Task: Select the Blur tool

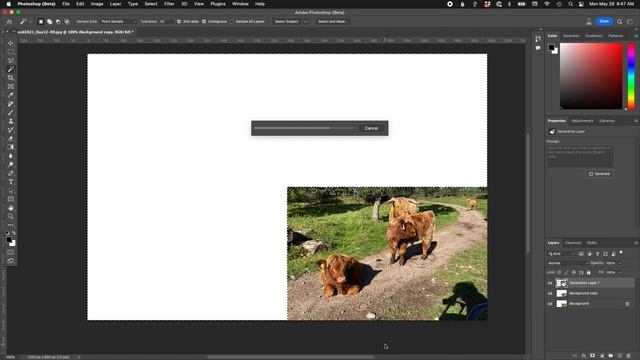Action: point(11,156)
